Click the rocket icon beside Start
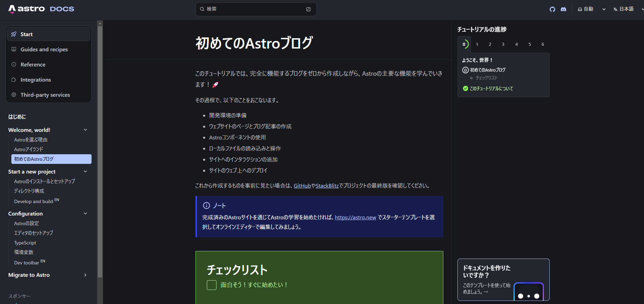 click(14, 34)
